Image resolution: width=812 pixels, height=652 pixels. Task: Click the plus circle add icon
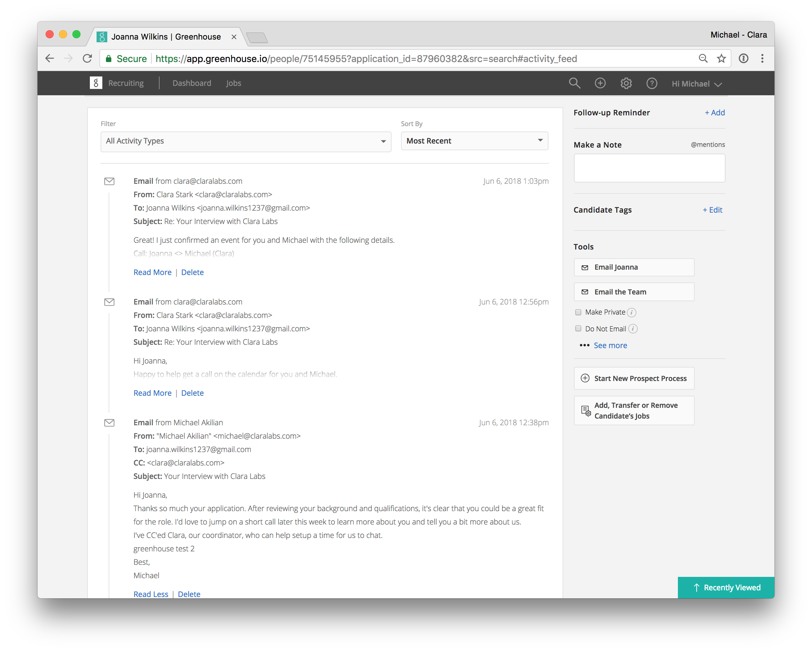(x=600, y=83)
